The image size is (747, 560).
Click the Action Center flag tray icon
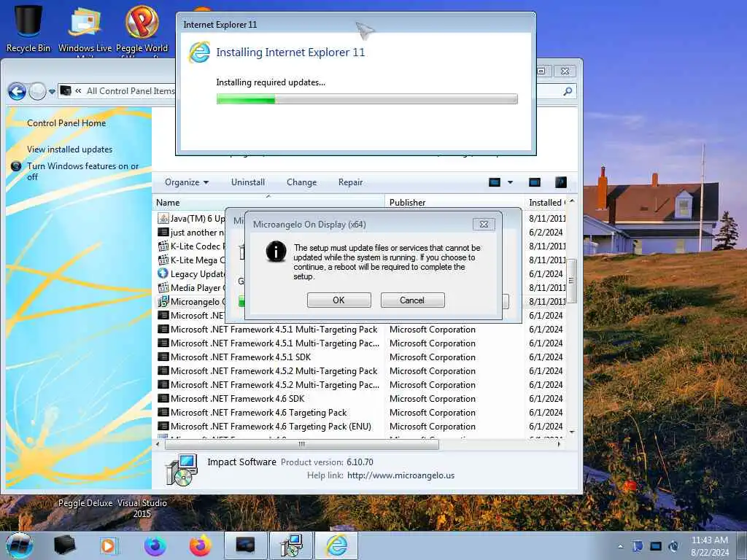(x=638, y=546)
